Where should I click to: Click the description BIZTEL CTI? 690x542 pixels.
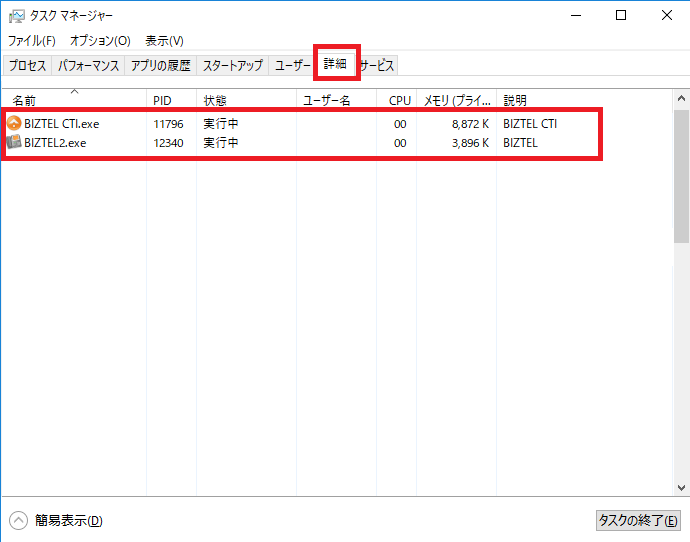[530, 124]
